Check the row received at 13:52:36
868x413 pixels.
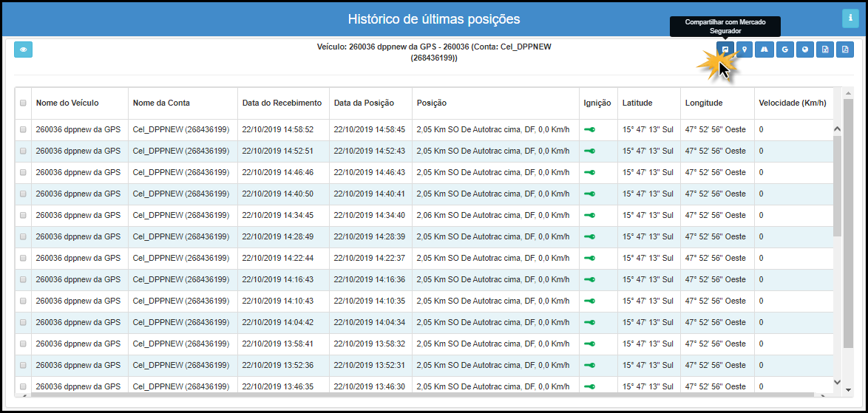coord(23,366)
